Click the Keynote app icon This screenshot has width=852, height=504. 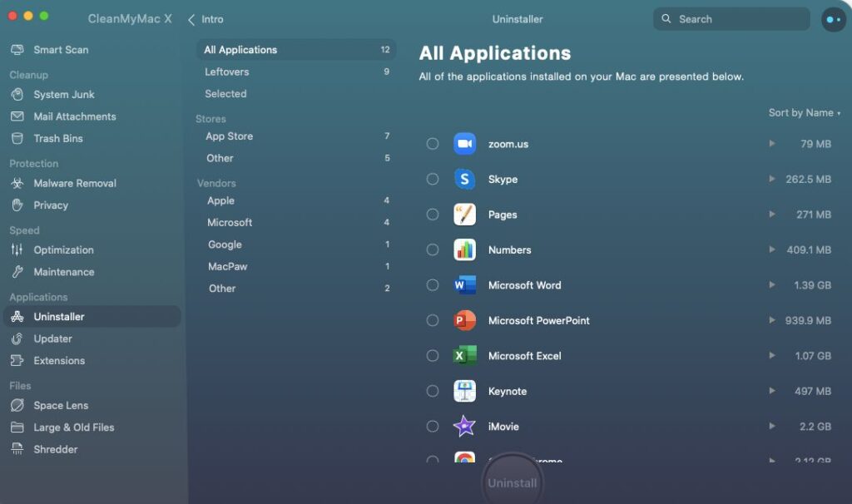point(464,391)
